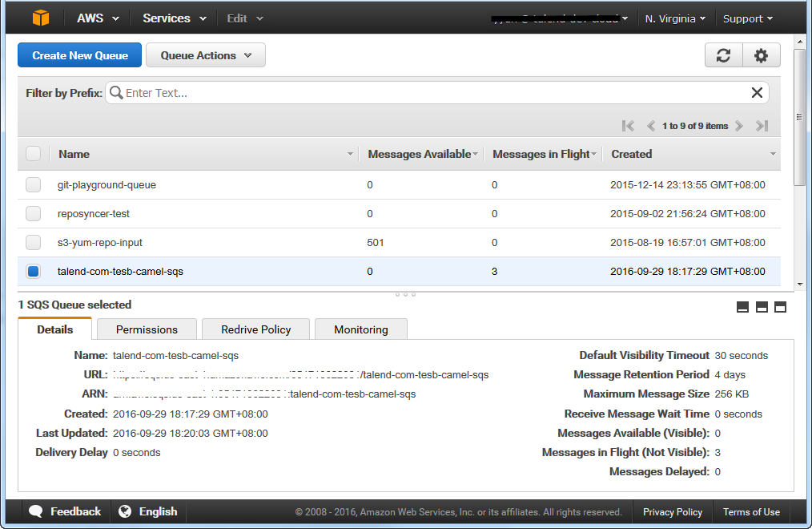Click the 2015-08-19 16:57:01 created date
Viewport: 812px width, 529px height.
687,243
